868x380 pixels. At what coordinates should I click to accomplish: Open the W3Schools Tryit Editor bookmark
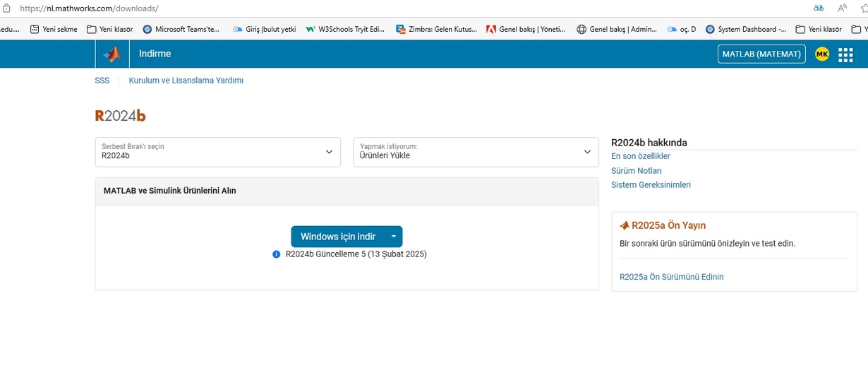[x=346, y=29]
